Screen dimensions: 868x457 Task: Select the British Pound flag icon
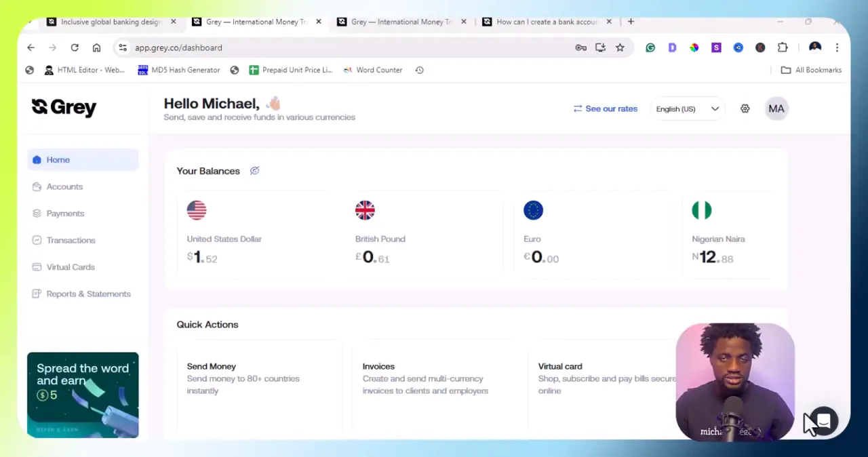[365, 210]
